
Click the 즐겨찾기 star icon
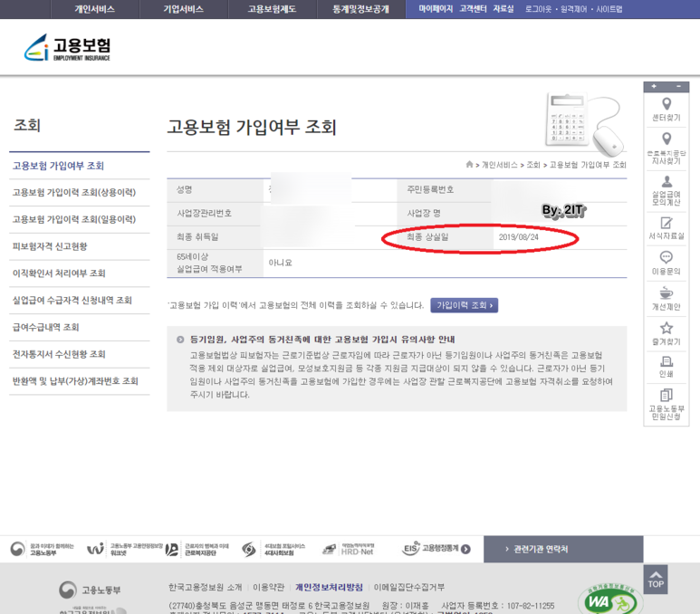[666, 328]
